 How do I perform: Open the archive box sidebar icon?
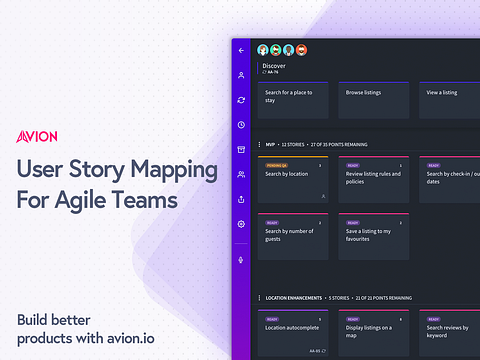click(x=241, y=149)
